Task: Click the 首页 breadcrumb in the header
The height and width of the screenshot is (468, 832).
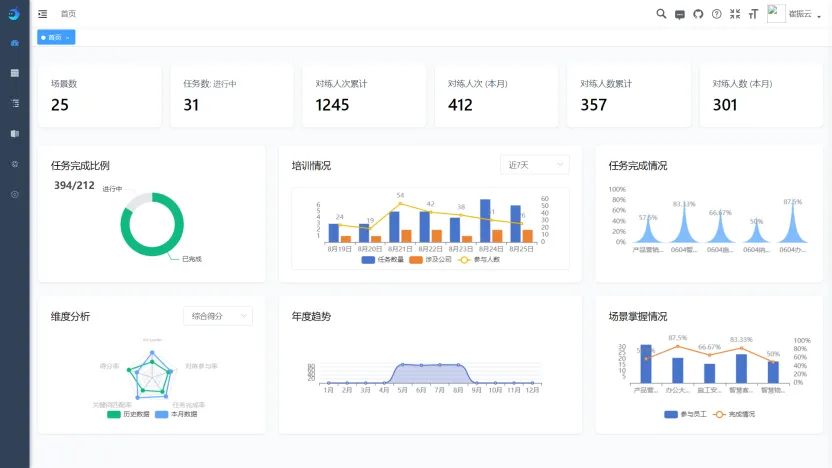Action: coord(68,14)
